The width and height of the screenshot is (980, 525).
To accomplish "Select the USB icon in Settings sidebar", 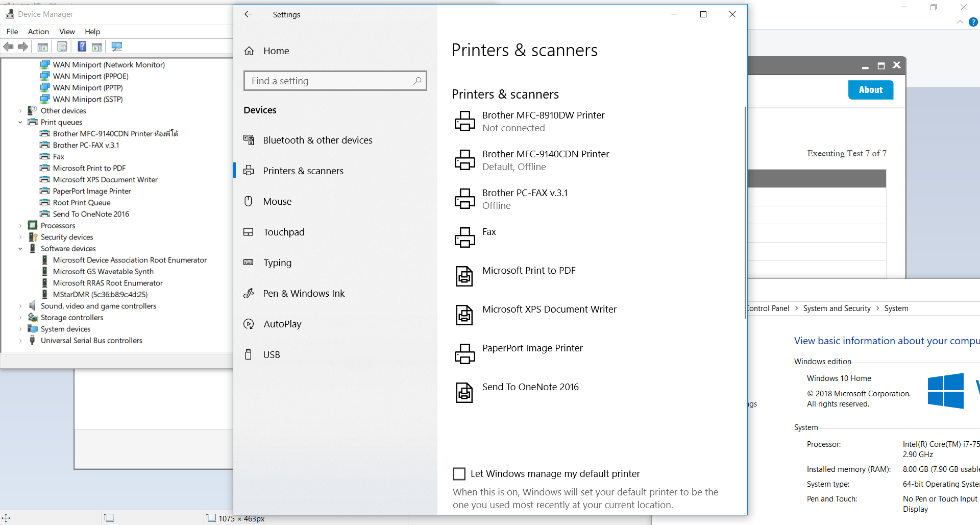I will (249, 354).
